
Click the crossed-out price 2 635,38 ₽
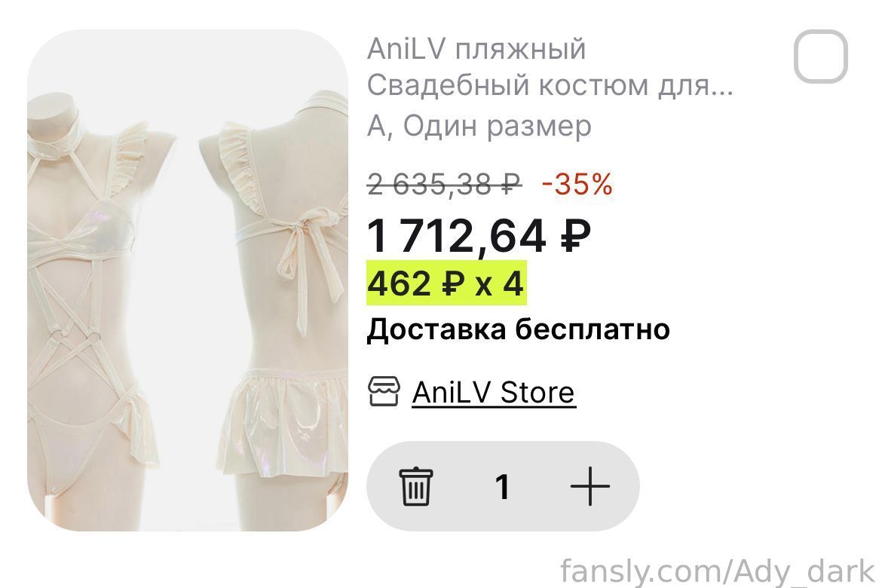[444, 184]
